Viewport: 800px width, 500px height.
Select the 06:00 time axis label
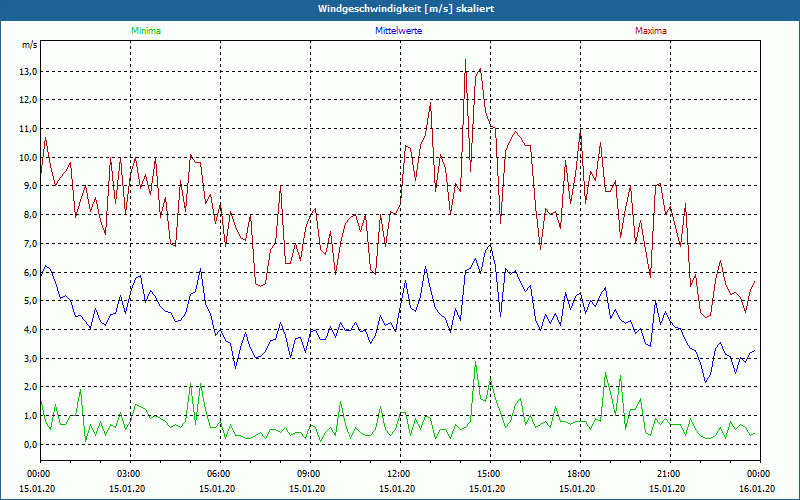219,474
